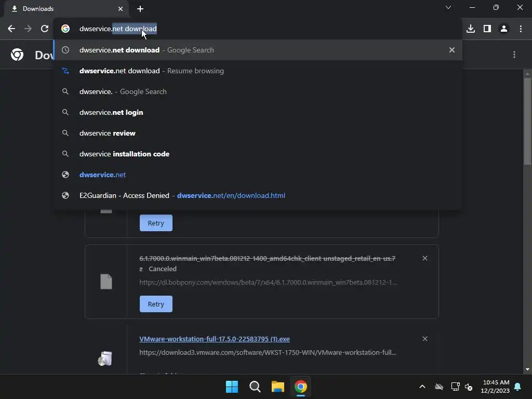532x399 pixels.
Task: Click the Chrome taskbar icon
Action: (301, 387)
